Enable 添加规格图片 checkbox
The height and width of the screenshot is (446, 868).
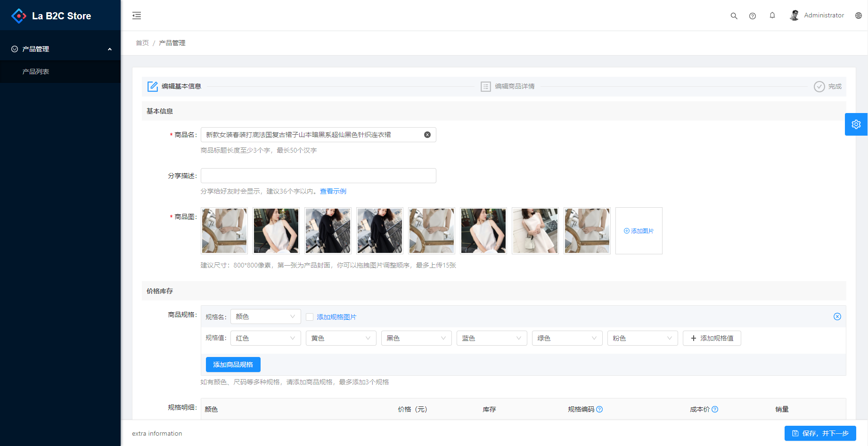point(310,317)
